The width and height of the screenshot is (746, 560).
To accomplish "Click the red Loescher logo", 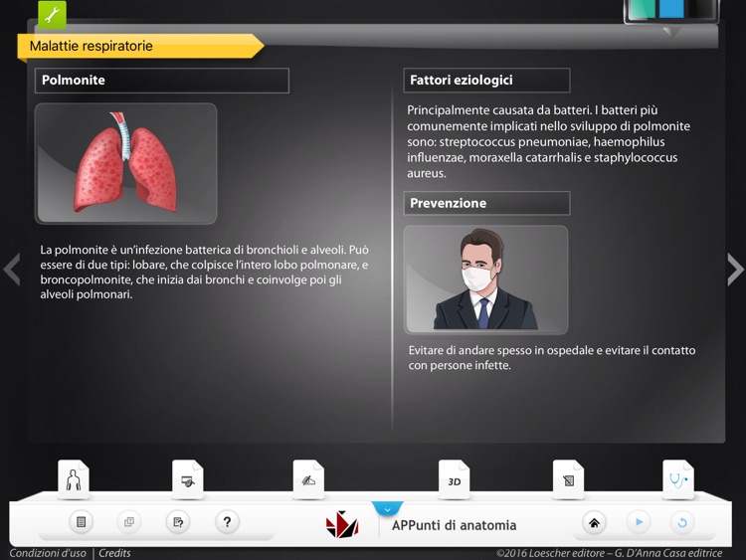I will tap(342, 524).
